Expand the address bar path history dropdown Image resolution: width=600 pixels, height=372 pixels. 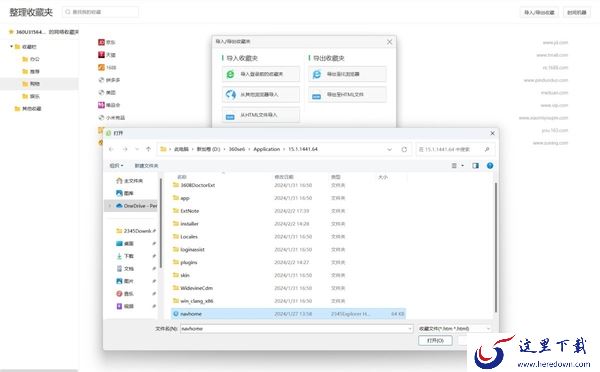click(x=390, y=149)
